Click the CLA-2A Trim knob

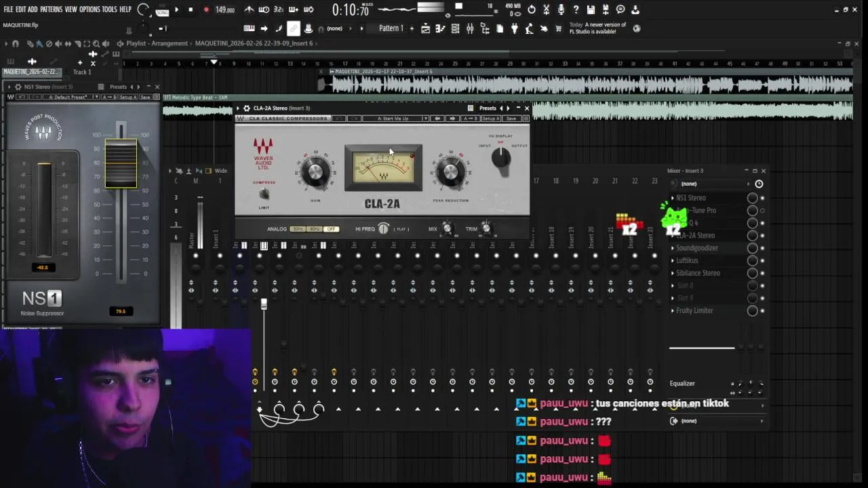486,229
